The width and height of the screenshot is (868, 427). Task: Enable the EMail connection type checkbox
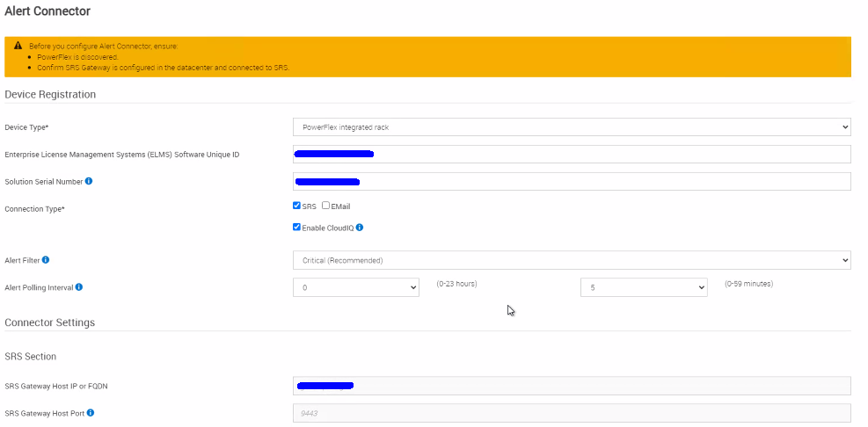[326, 206]
